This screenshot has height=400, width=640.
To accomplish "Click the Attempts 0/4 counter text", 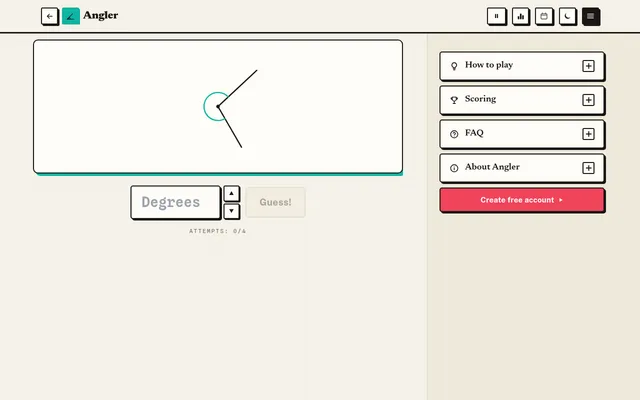I will [218, 231].
